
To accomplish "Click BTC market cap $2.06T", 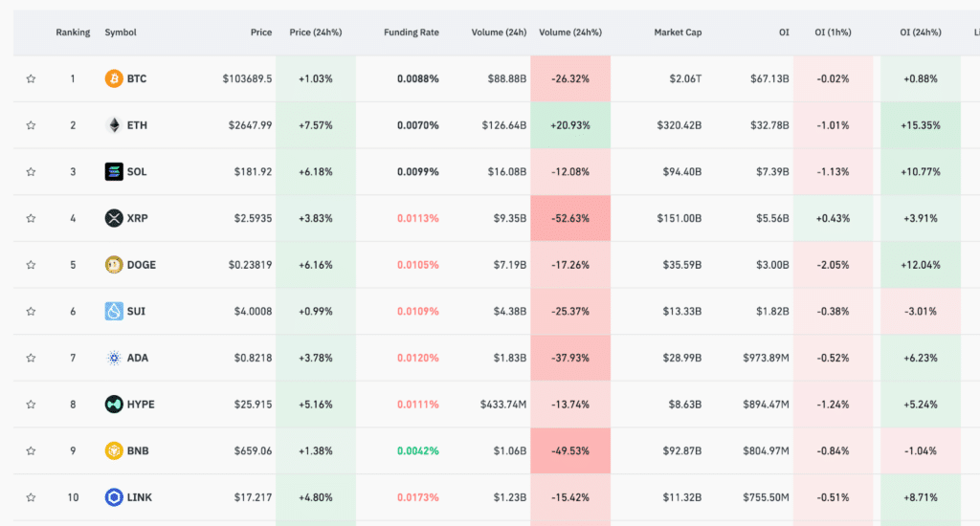I will 685,78.
